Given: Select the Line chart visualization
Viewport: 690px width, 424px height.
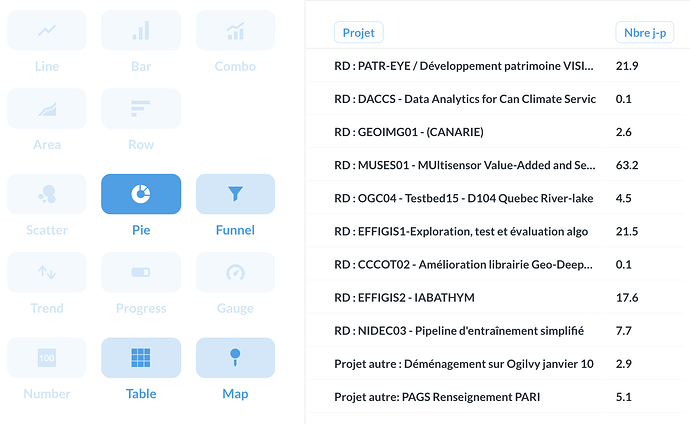Looking at the screenshot, I should (47, 30).
